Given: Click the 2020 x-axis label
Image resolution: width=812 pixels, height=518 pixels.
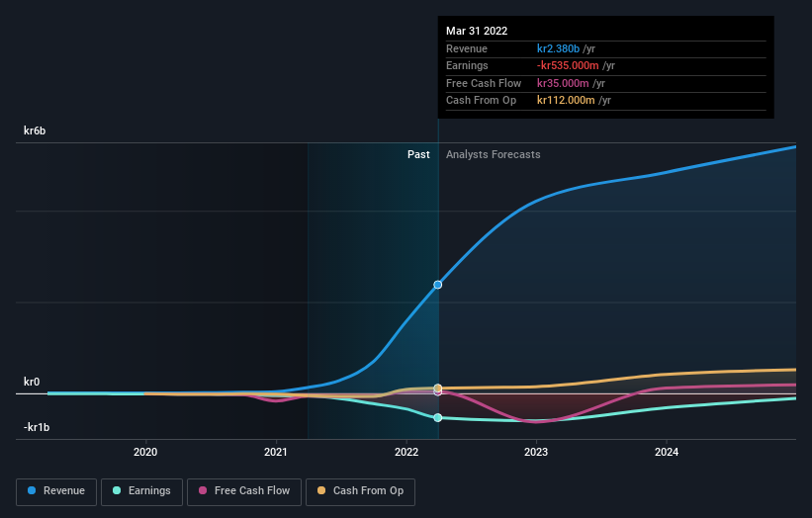Looking at the screenshot, I should click(x=145, y=452).
